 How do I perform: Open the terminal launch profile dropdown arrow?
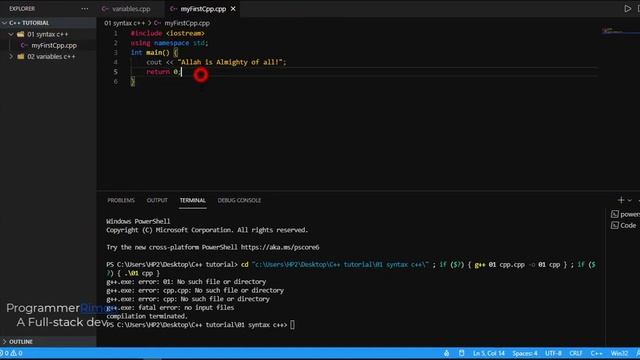coord(629,200)
